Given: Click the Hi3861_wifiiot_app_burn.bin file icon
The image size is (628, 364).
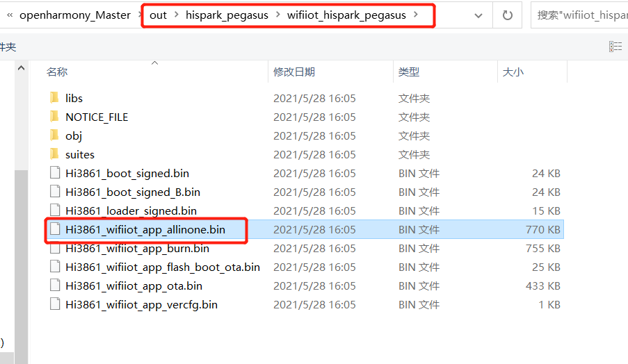Looking at the screenshot, I should click(x=55, y=248).
